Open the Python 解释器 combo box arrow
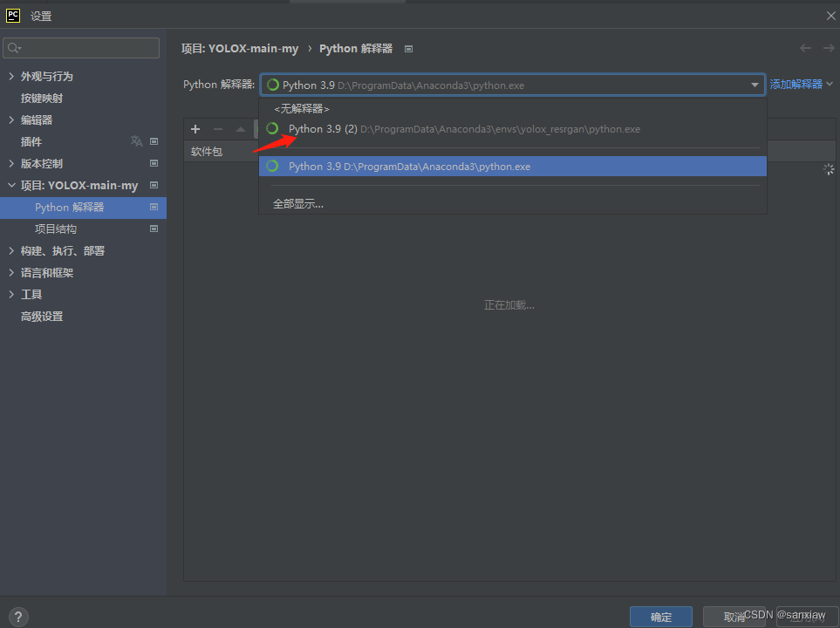Image resolution: width=840 pixels, height=628 pixels. pyautogui.click(x=755, y=85)
